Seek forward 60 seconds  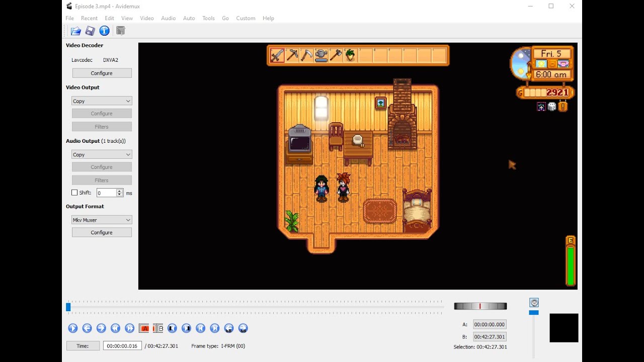[x=243, y=328]
